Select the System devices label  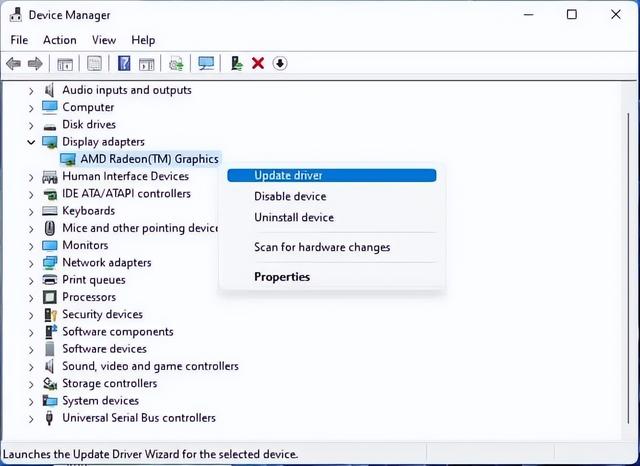point(100,401)
